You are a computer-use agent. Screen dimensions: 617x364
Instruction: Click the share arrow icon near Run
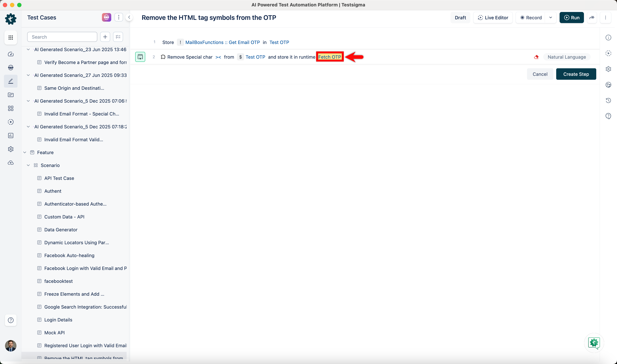click(x=592, y=17)
